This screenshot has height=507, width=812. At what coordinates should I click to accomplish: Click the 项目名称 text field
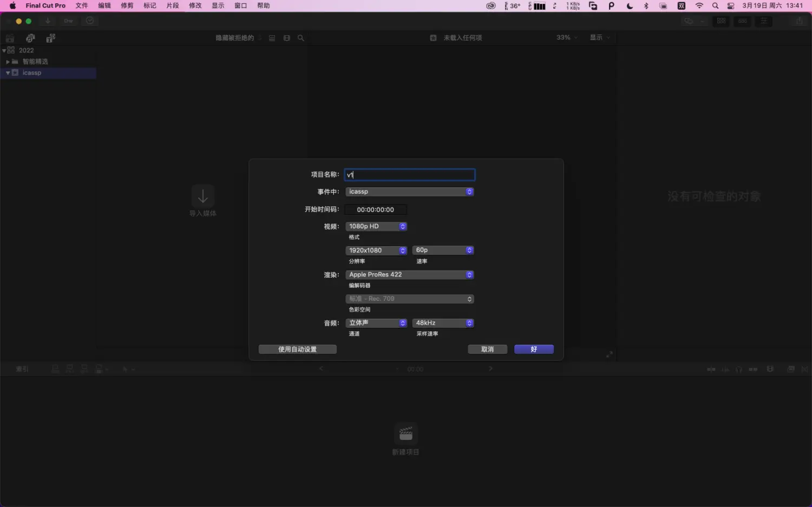(409, 175)
